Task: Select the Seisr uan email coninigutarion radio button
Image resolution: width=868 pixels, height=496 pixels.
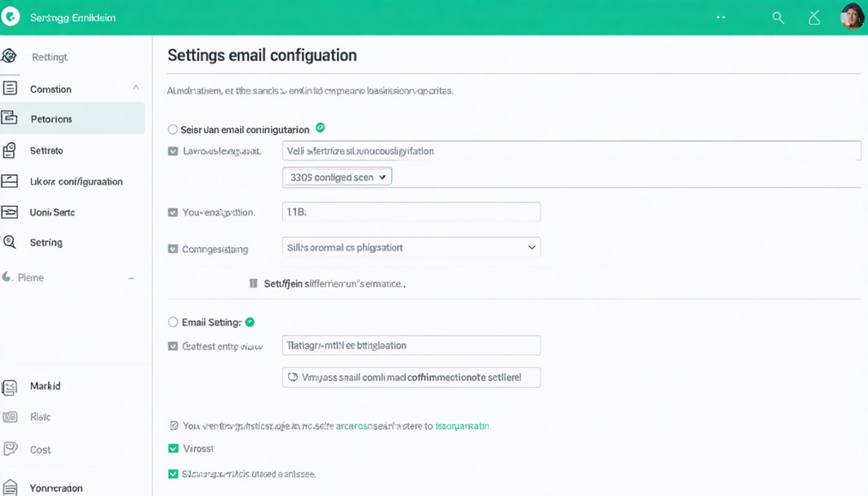Action: [x=173, y=129]
